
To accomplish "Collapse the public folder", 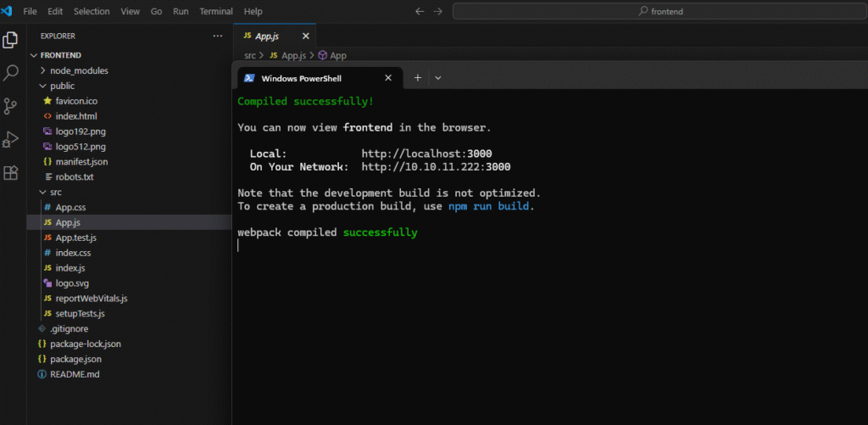I will (62, 86).
